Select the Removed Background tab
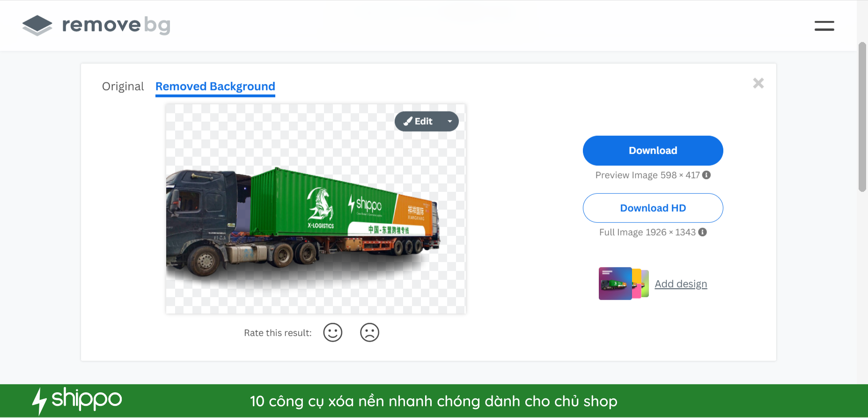868x418 pixels. tap(215, 87)
